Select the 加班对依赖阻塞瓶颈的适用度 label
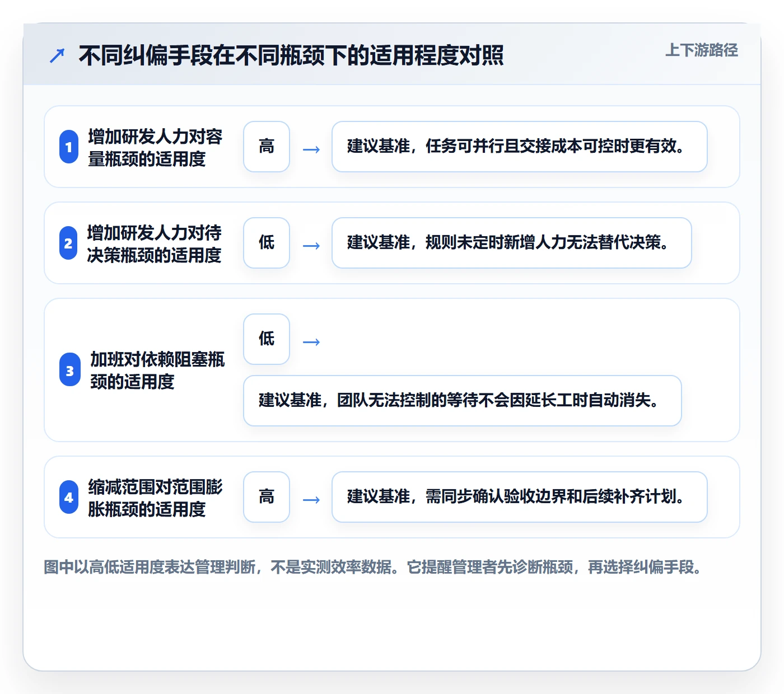 pos(157,370)
